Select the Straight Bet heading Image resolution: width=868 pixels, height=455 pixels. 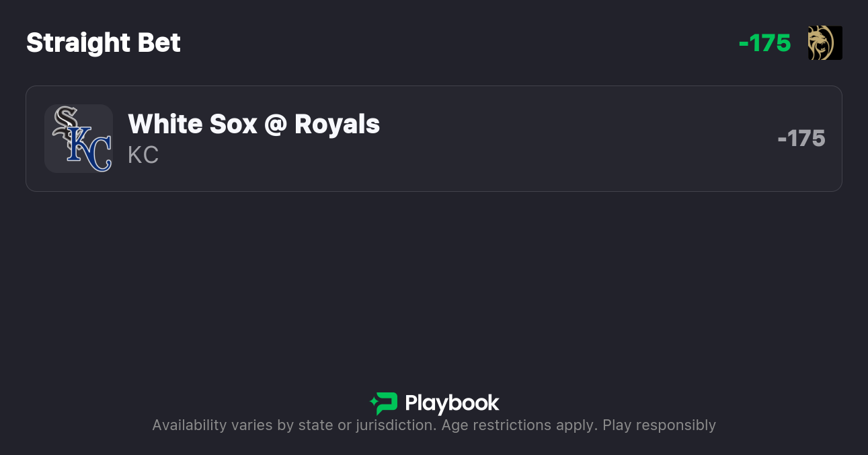tap(104, 43)
